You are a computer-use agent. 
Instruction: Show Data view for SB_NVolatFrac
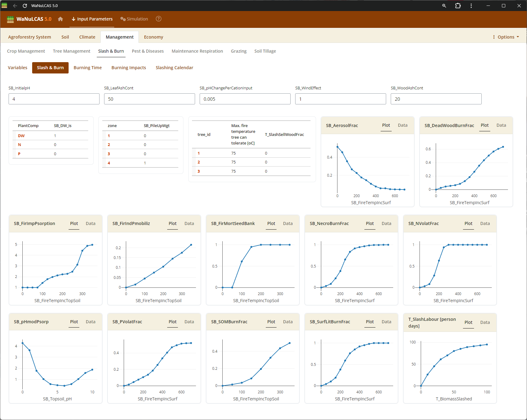pos(485,223)
